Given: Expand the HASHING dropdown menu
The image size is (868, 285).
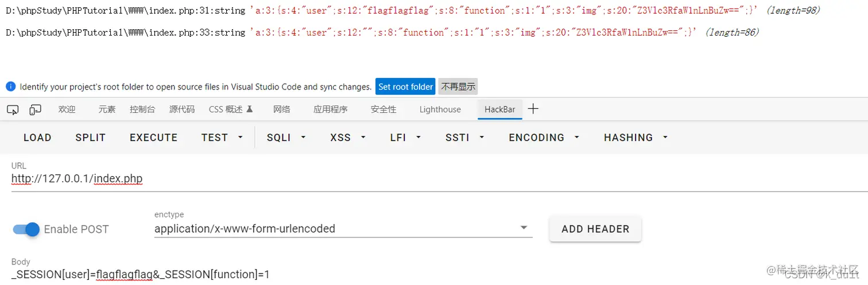Looking at the screenshot, I should (x=636, y=138).
